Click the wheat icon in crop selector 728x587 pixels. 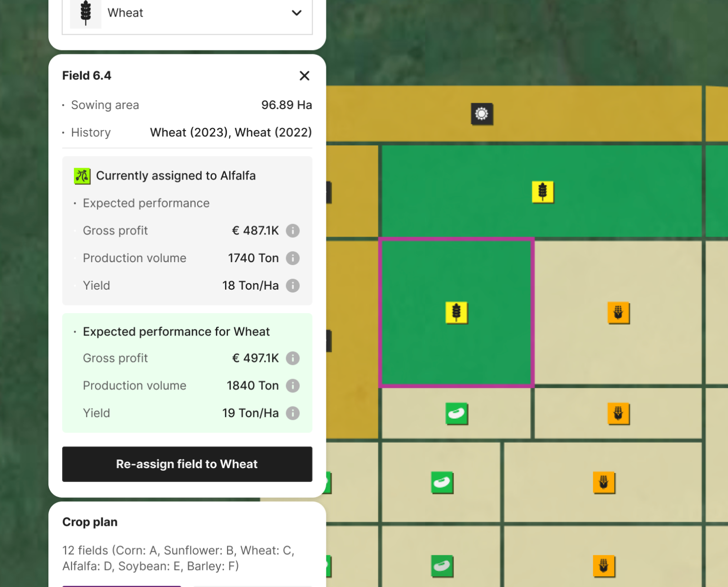pos(86,13)
